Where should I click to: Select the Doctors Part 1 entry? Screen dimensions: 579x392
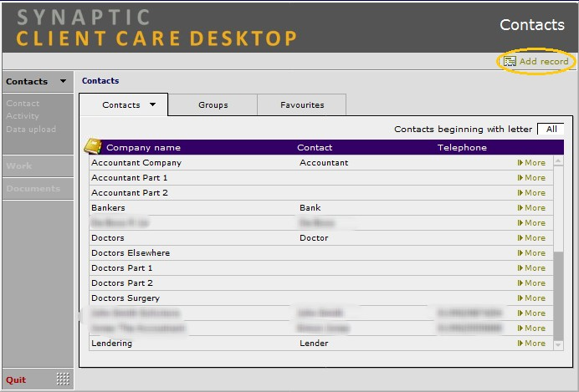(x=121, y=268)
